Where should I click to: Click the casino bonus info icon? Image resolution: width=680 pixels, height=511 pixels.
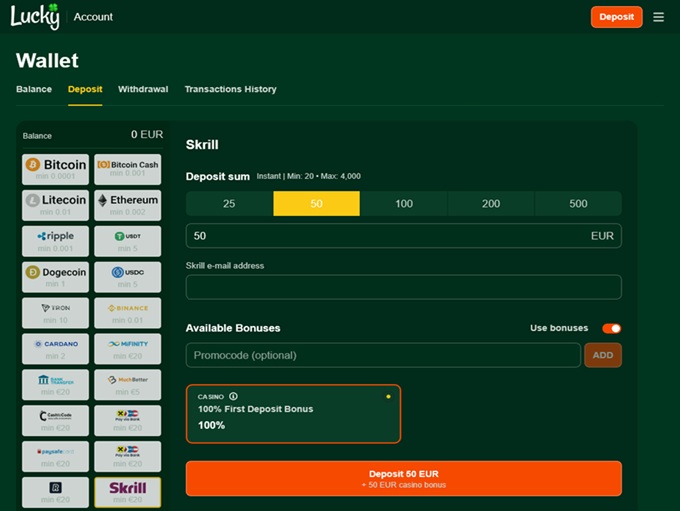[x=234, y=396]
